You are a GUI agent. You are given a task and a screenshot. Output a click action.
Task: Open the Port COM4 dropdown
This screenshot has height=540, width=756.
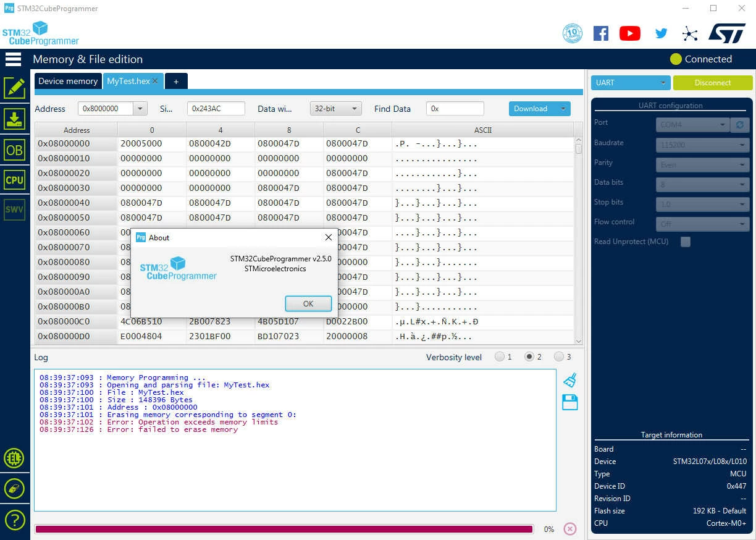click(x=693, y=125)
